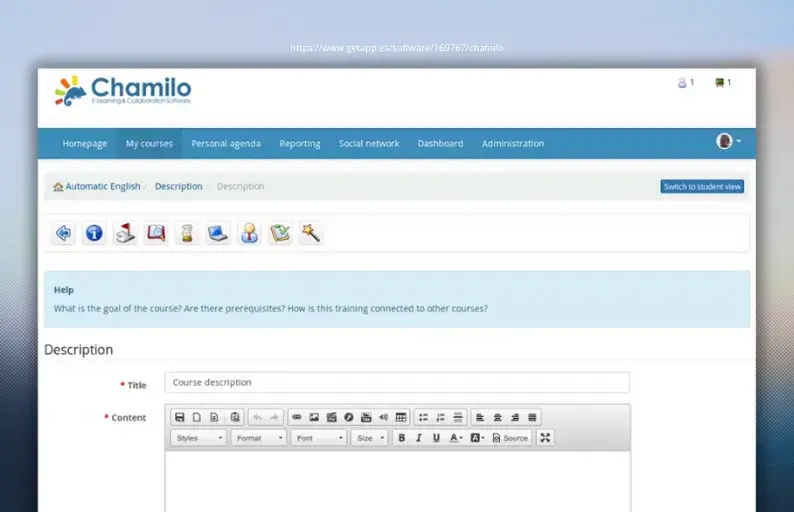This screenshot has width=794, height=512.
Task: Open the text color picker (A)
Action: coord(456,438)
